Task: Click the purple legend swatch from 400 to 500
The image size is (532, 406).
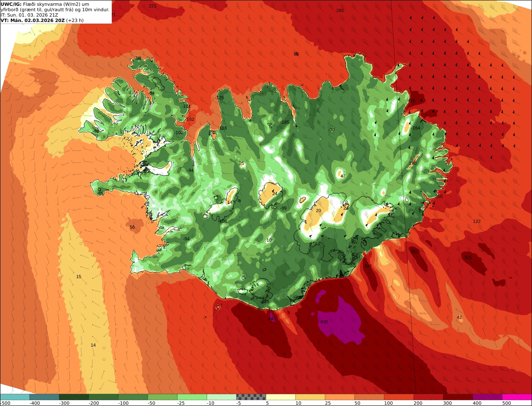Action: [x=487, y=397]
